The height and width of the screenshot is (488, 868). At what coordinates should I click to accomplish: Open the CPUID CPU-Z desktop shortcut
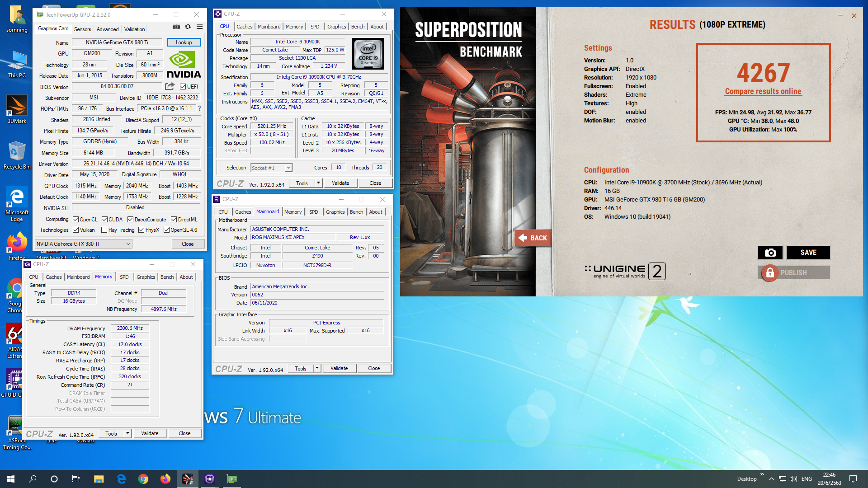(x=14, y=383)
